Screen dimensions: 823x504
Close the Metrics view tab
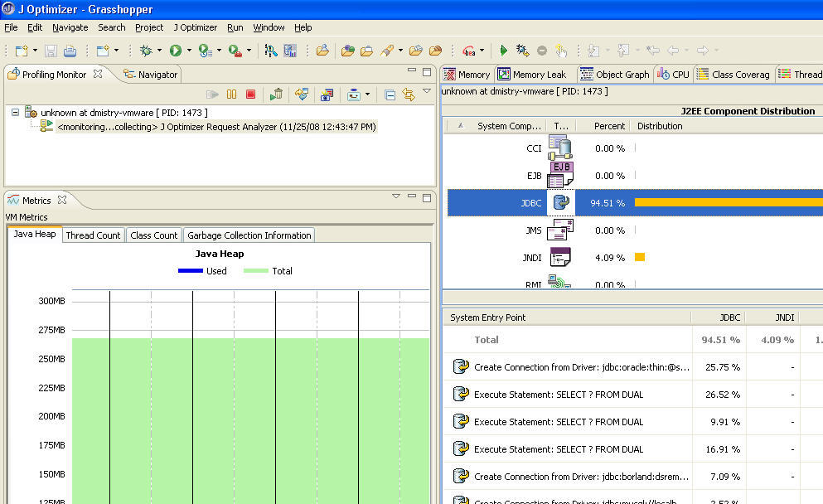(62, 200)
